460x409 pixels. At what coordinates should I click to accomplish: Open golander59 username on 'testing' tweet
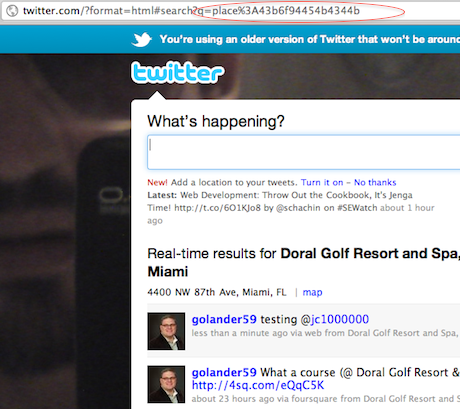pyautogui.click(x=224, y=319)
